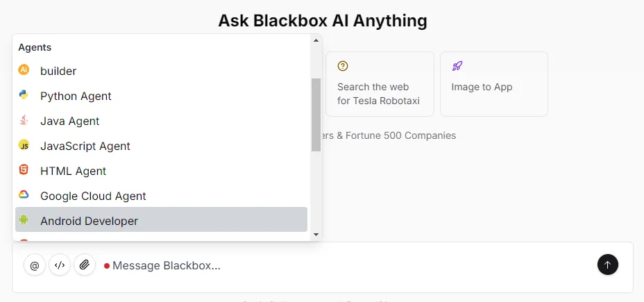Viewport: 644px width, 302px height.
Task: Click the scroll down arrow of Agents list
Action: (x=316, y=235)
